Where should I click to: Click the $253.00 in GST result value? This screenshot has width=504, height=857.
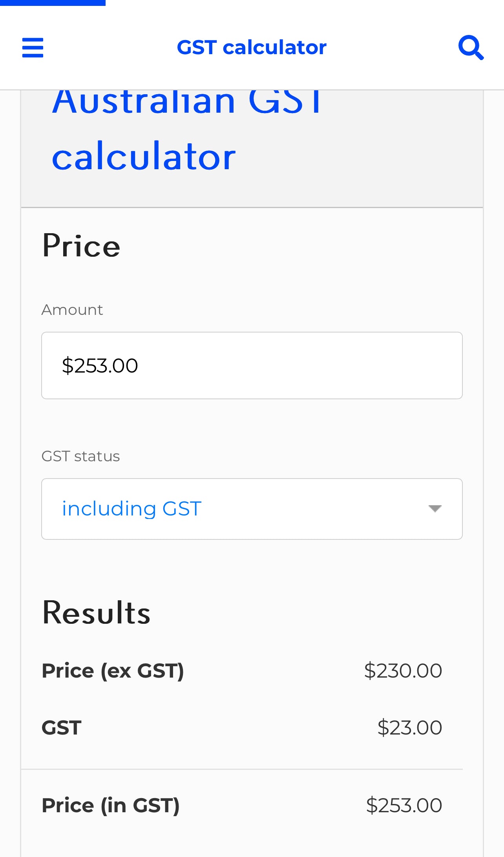[x=404, y=806]
